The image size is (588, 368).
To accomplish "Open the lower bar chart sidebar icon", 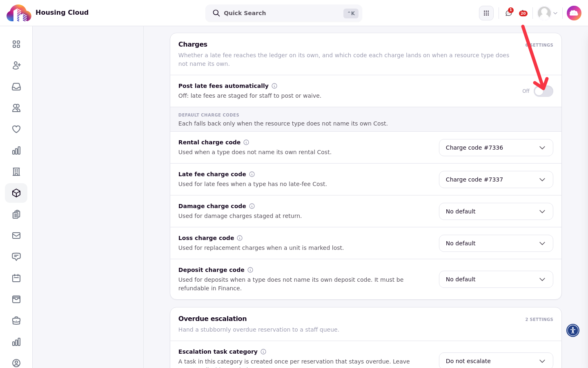I will 16,342.
